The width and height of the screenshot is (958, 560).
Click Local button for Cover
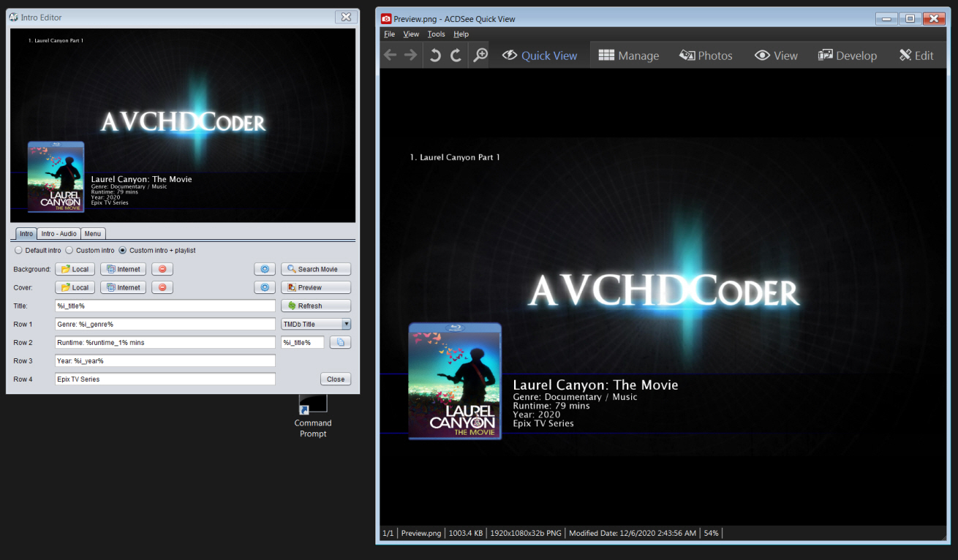click(75, 287)
